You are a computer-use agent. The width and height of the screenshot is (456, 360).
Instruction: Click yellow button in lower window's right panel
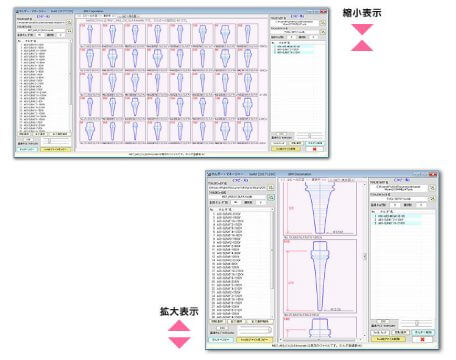(x=388, y=339)
